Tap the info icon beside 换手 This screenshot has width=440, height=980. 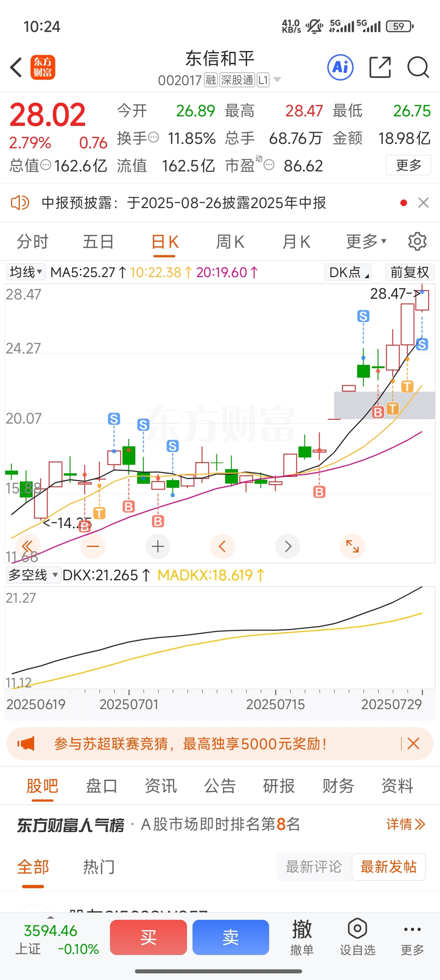153,137
